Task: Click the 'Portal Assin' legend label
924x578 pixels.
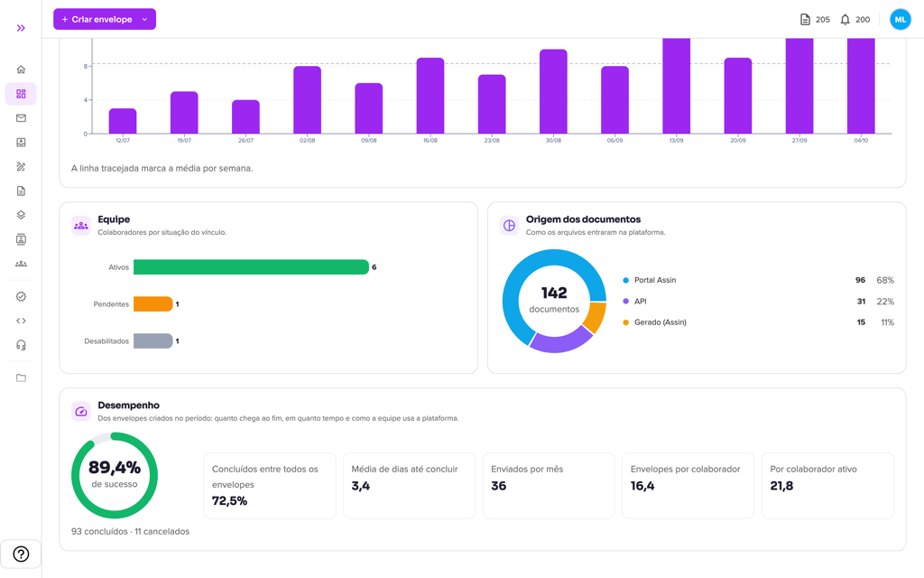Action: pos(655,280)
